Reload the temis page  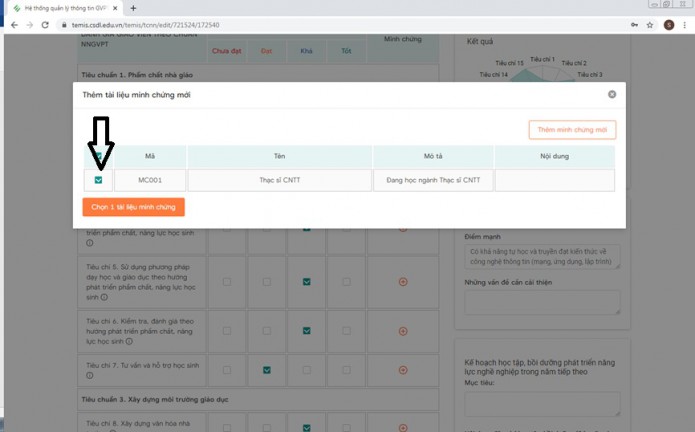tap(45, 24)
